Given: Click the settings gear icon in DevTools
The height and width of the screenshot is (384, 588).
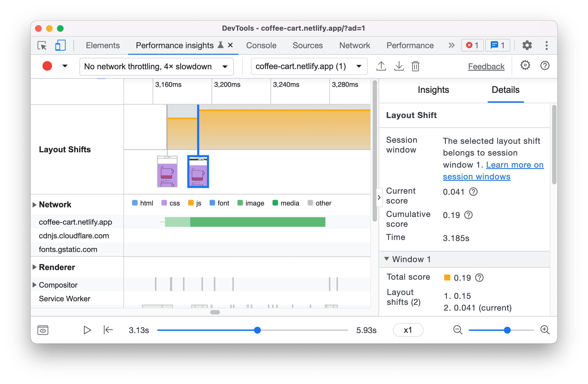Looking at the screenshot, I should (527, 45).
